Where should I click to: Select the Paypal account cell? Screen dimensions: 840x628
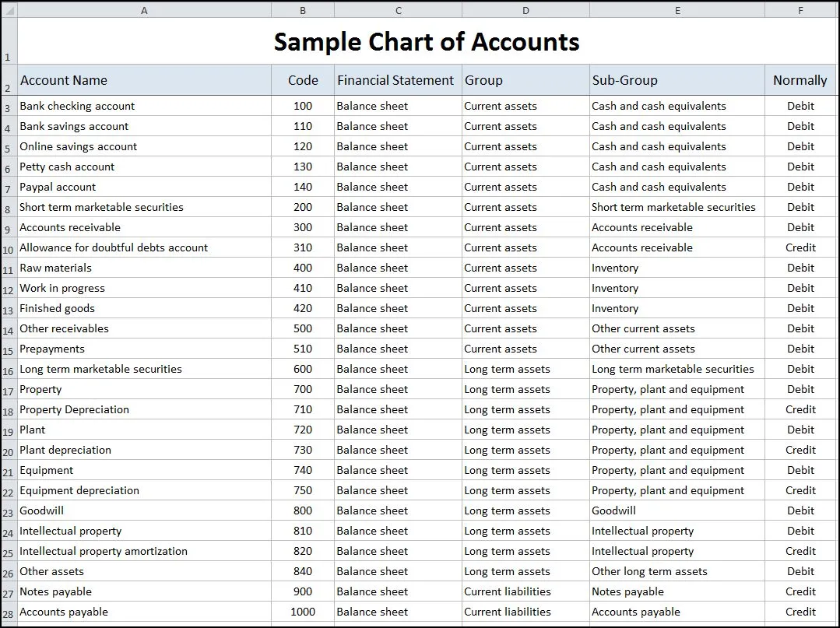pos(144,187)
